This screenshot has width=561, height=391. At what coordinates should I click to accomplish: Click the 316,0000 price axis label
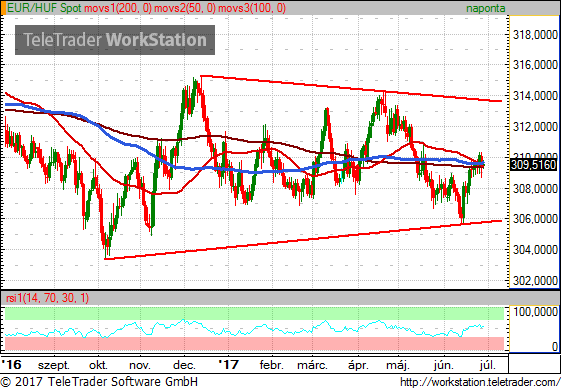pyautogui.click(x=535, y=65)
